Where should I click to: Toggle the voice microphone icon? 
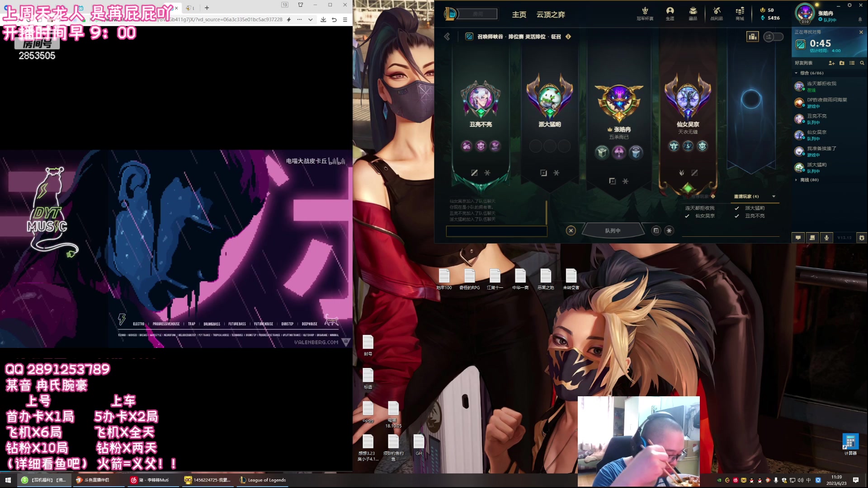[826, 238]
